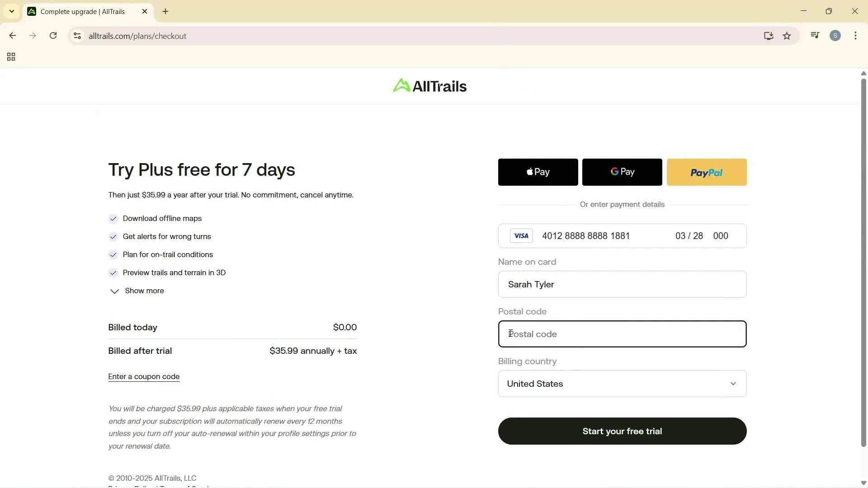
Task: Open the media controls icon
Action: tap(814, 36)
